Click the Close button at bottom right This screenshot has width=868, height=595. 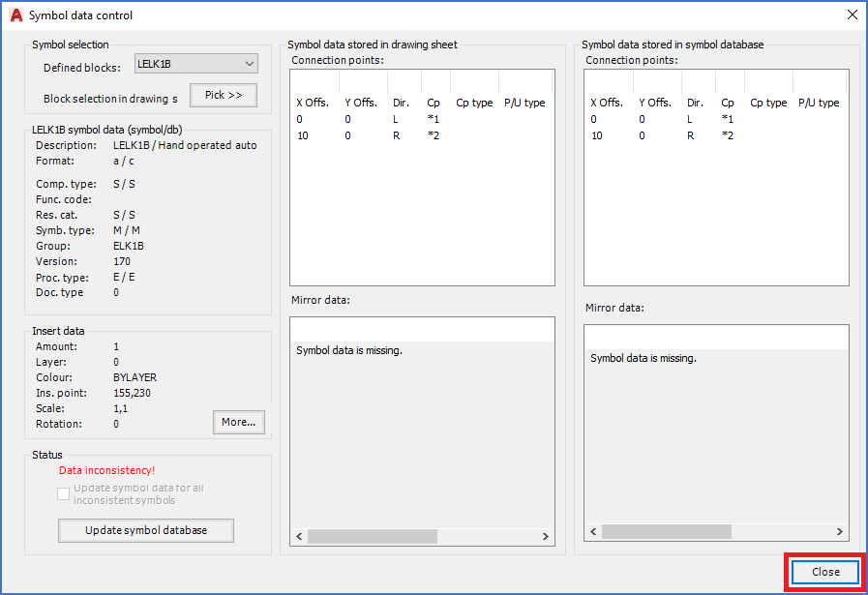coord(825,572)
